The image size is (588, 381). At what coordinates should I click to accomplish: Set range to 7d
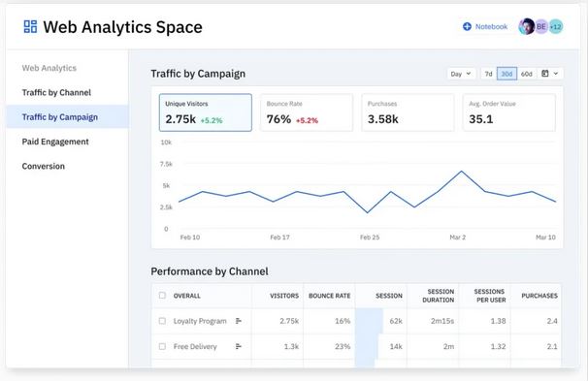(488, 74)
